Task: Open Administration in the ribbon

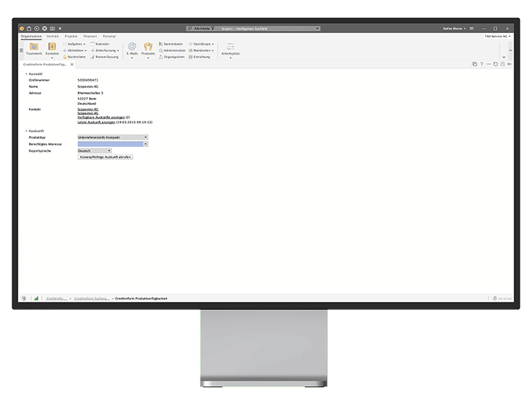Action: click(x=172, y=50)
